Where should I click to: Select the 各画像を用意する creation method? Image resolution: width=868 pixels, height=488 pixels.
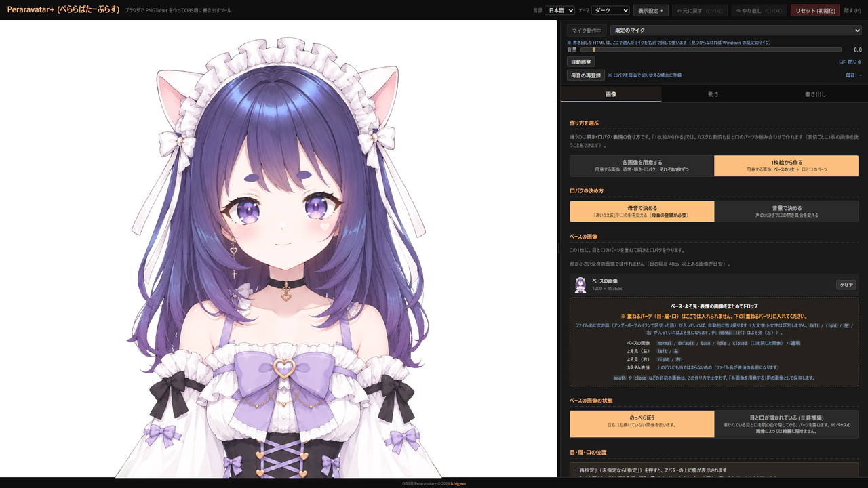[642, 165]
